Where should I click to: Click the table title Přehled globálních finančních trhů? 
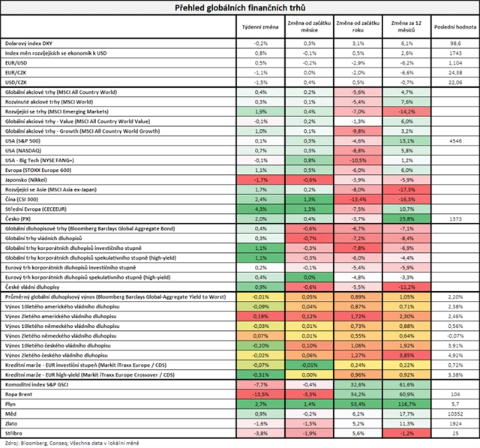tap(240, 7)
